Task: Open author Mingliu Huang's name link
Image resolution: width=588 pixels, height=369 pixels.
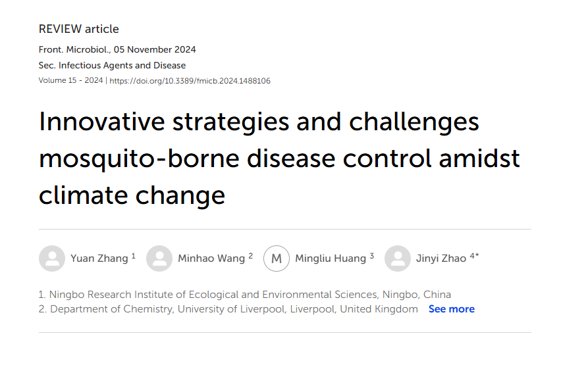Action: [x=330, y=258]
